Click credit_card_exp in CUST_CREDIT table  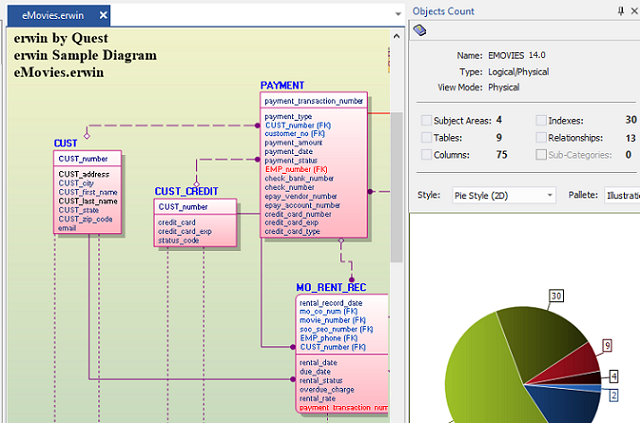[184, 232]
